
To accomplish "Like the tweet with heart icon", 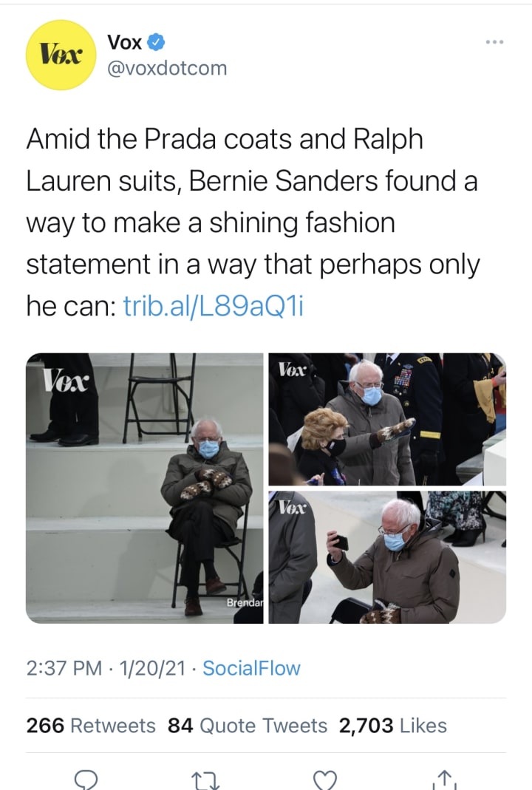I will [325, 780].
